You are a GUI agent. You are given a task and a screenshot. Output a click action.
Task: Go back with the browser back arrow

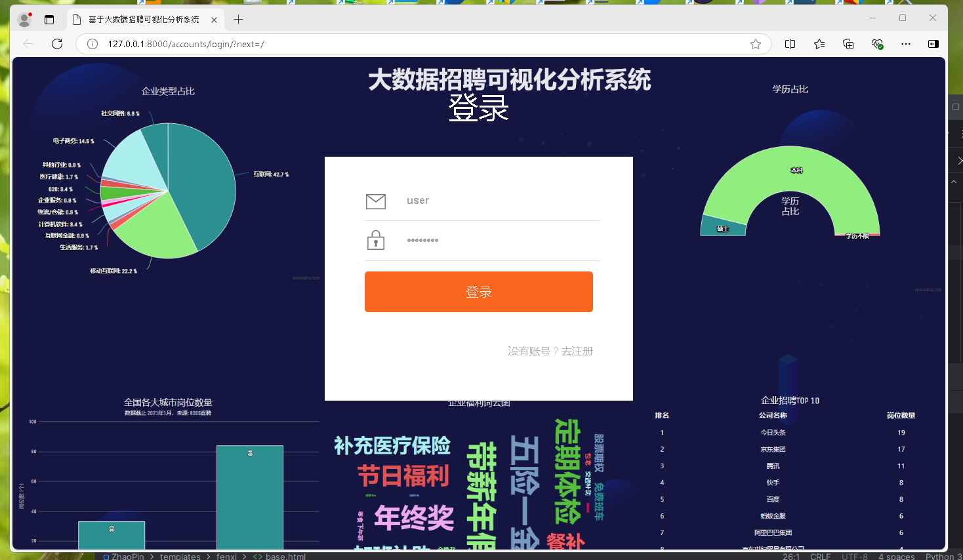tap(28, 44)
